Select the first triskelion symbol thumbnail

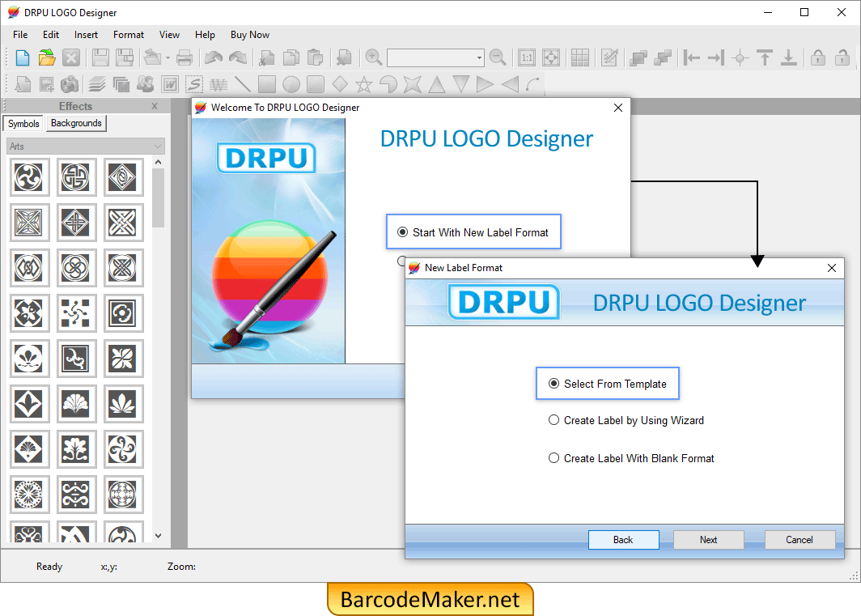click(x=28, y=177)
